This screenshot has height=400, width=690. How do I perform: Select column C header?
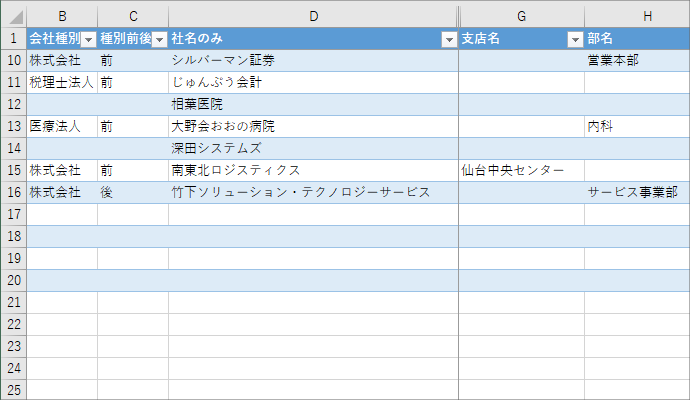tap(133, 17)
